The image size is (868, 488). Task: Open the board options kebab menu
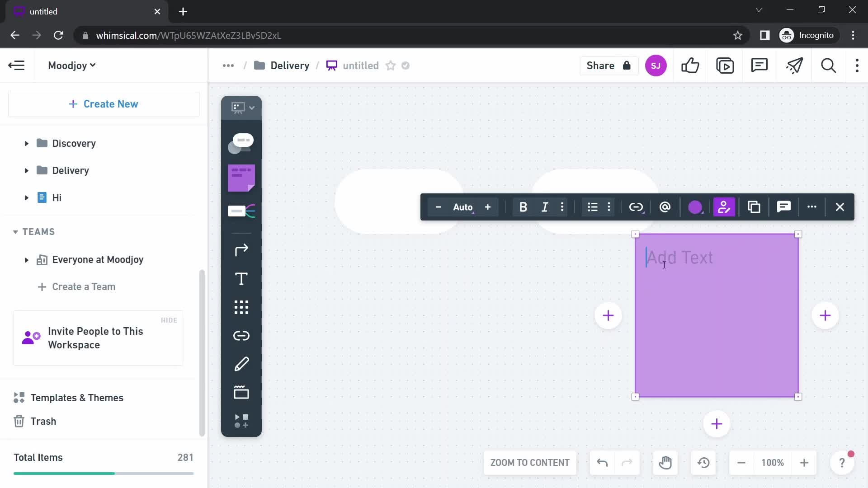coord(857,66)
